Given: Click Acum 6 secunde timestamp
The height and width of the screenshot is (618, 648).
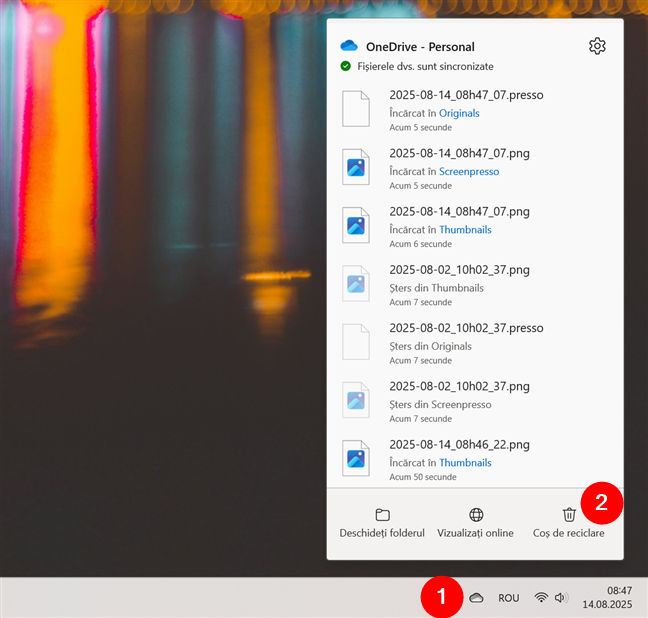Looking at the screenshot, I should [x=420, y=244].
